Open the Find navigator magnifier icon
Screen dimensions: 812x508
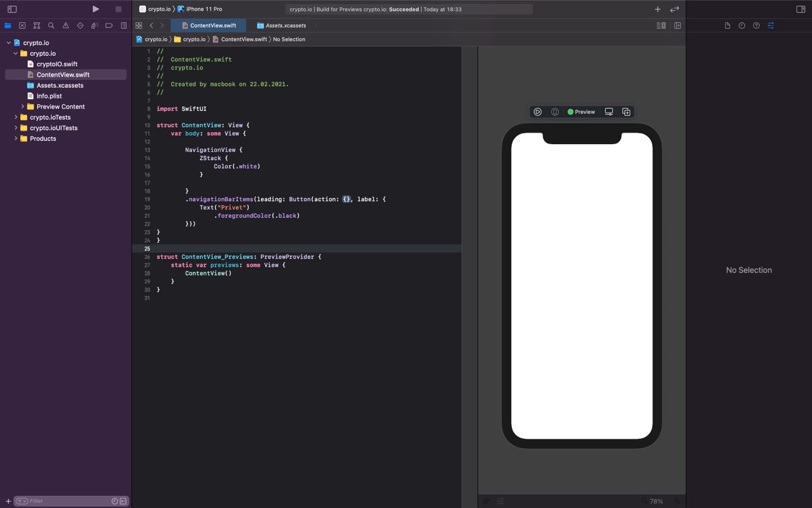[x=51, y=25]
